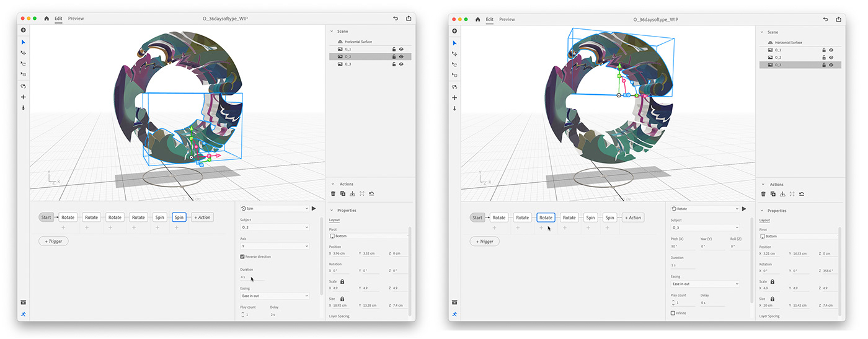Viewport: 868px width, 339px height.
Task: Select the highlighted Spin action node in left window
Action: click(179, 217)
